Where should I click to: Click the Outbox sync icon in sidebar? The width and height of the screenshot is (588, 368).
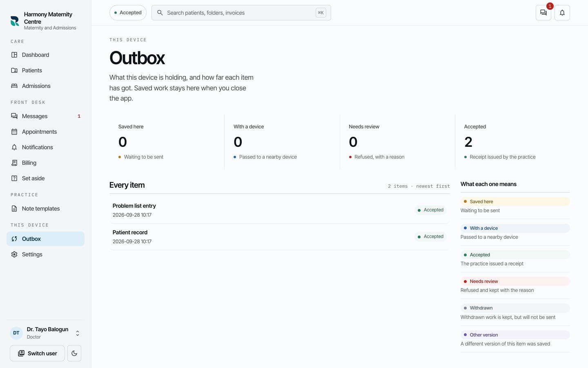(14, 239)
